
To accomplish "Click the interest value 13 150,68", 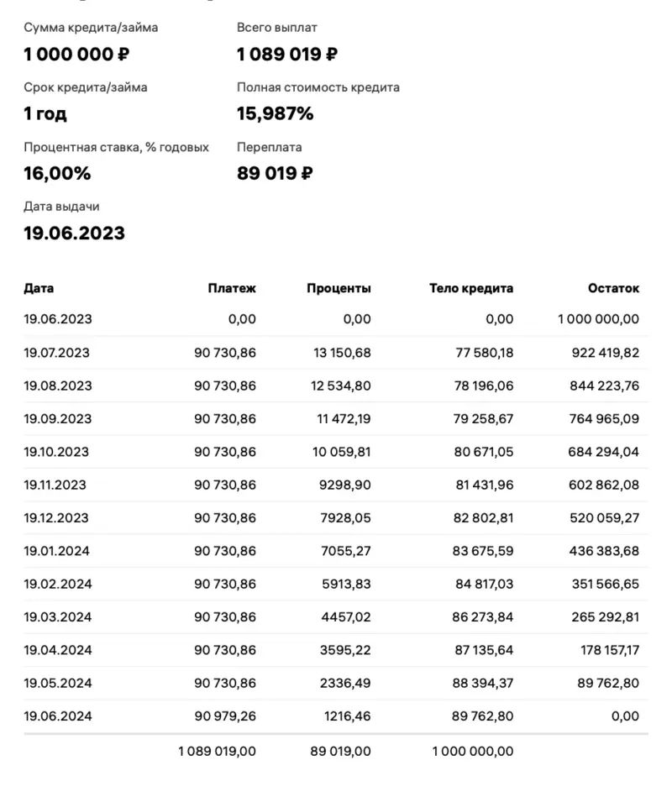I will point(342,353).
